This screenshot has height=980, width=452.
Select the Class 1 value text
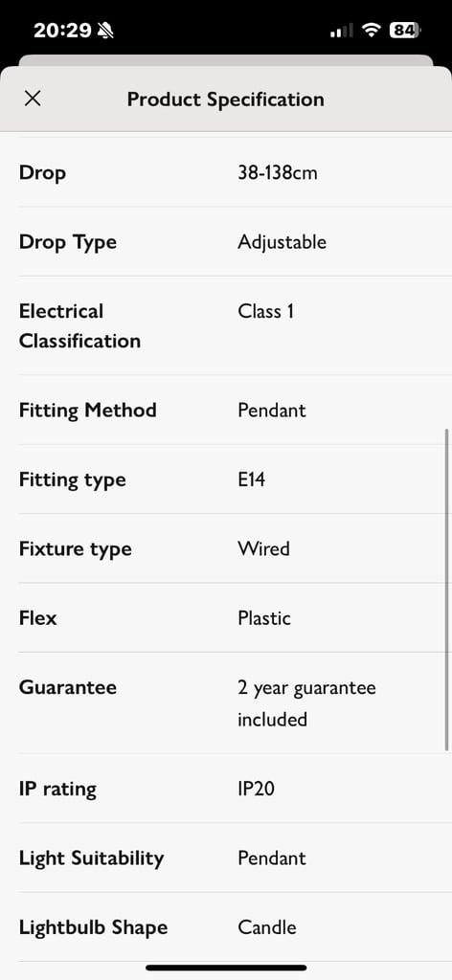click(265, 311)
